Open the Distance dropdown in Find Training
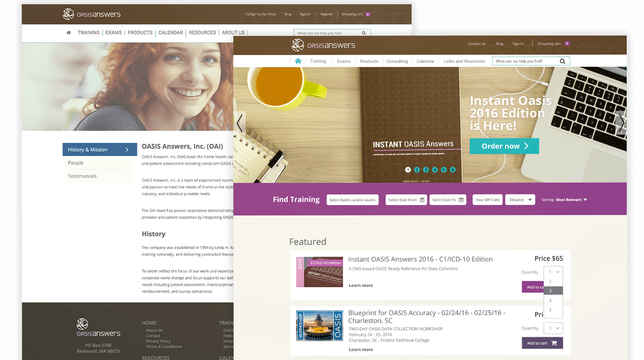This screenshot has height=360, width=644. point(520,200)
